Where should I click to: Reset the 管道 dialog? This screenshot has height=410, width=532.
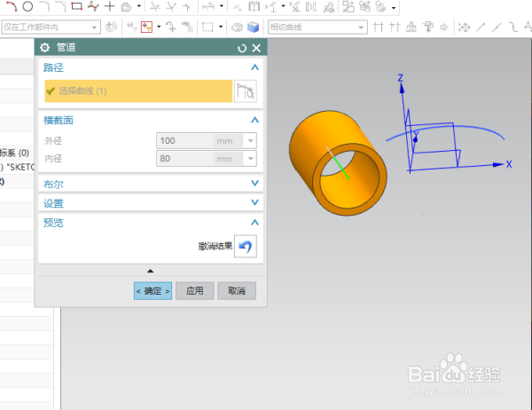(241, 48)
